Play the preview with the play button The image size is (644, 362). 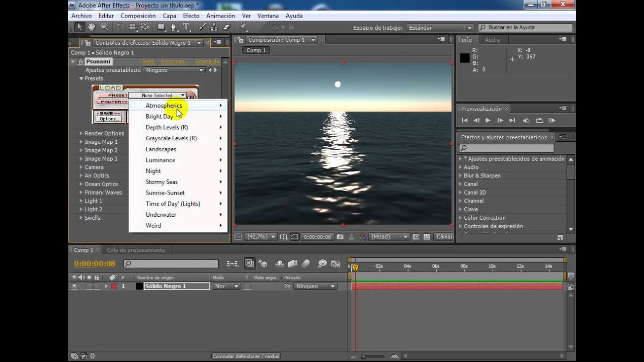click(488, 121)
